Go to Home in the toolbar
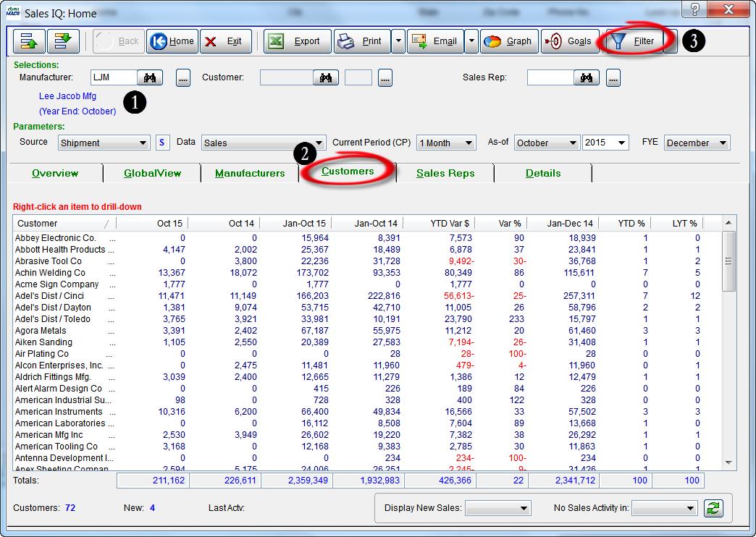Image resolution: width=756 pixels, height=537 pixels. click(x=172, y=41)
